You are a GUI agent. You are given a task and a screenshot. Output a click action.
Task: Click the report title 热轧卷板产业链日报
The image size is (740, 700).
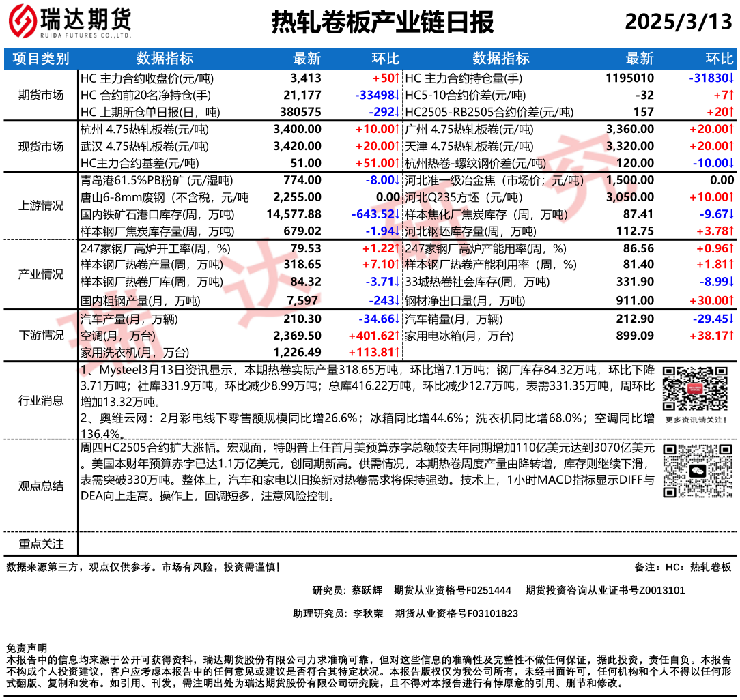coord(382,22)
